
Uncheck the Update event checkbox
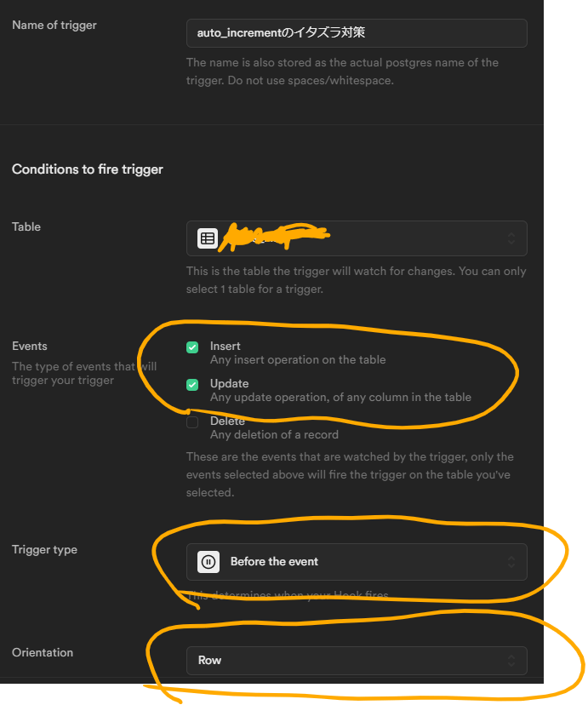(x=192, y=385)
